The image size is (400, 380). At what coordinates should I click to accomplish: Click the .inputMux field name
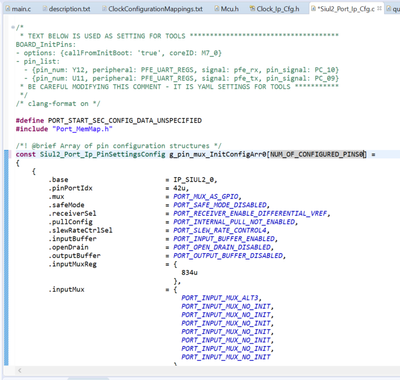(x=66, y=290)
